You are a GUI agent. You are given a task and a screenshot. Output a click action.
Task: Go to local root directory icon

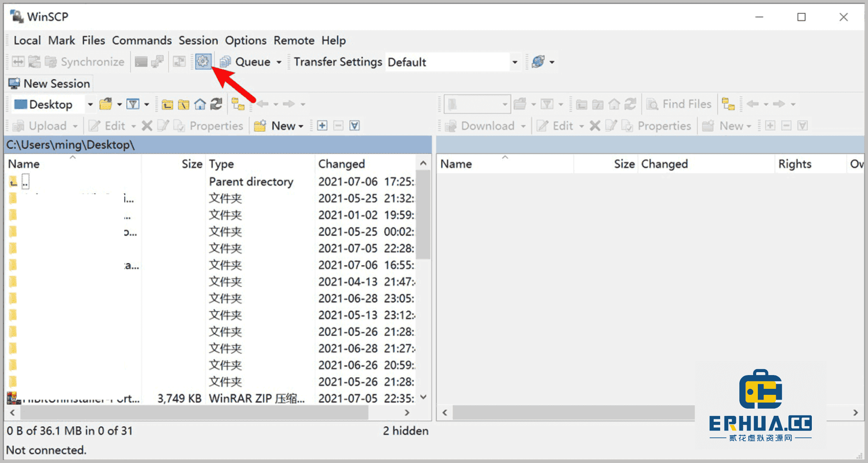coord(183,104)
